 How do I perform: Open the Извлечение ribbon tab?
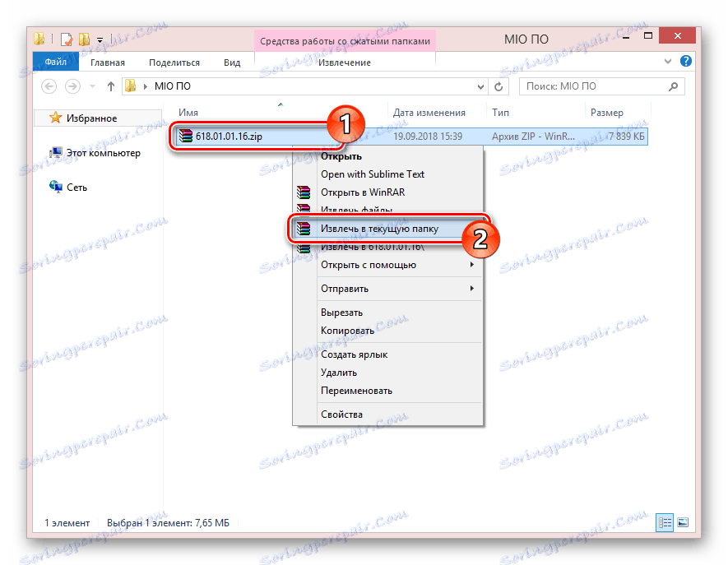point(344,63)
